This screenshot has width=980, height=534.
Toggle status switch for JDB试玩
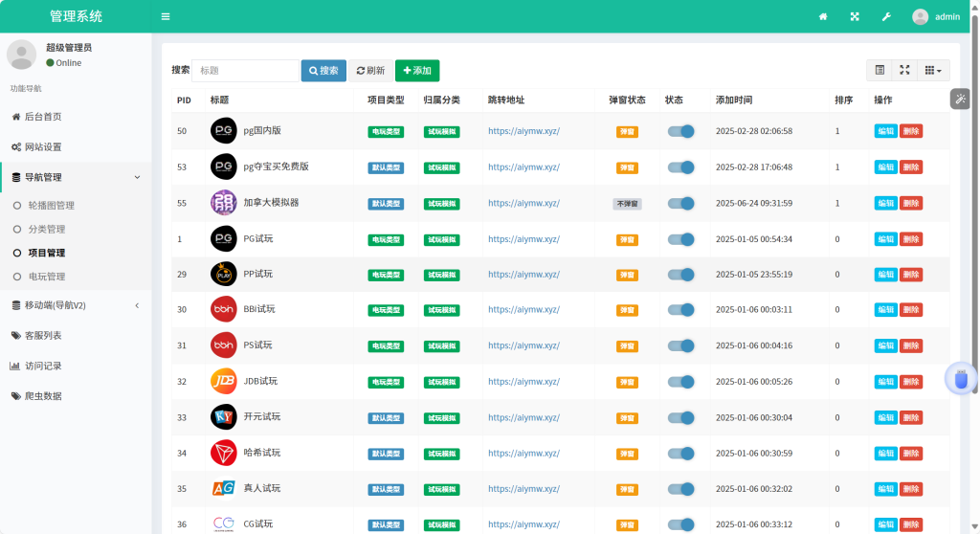pyautogui.click(x=681, y=381)
